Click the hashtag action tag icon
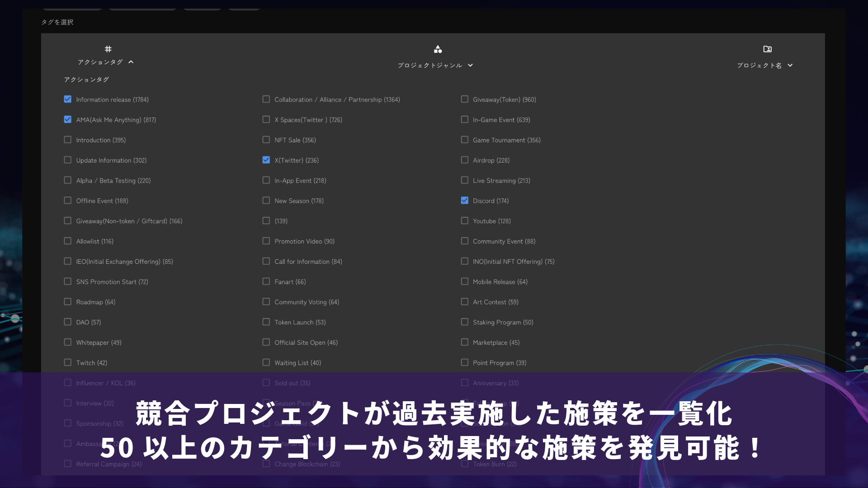This screenshot has width=868, height=488. 108,49
